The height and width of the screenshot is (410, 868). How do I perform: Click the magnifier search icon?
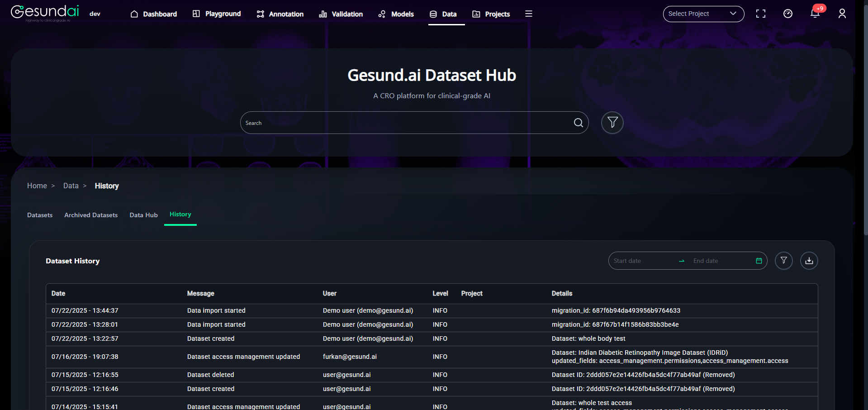click(x=578, y=123)
